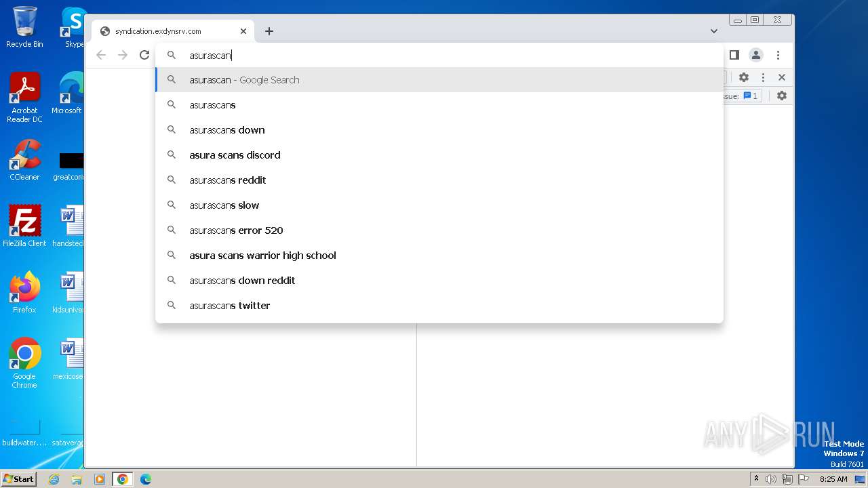Viewport: 868px width, 488px height.
Task: Reload the page with refresh icon
Action: (x=144, y=55)
